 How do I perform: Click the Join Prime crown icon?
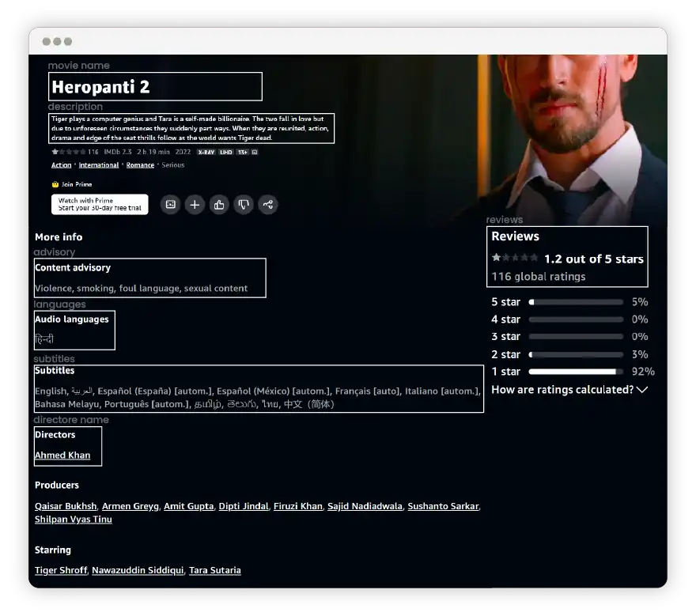(55, 184)
